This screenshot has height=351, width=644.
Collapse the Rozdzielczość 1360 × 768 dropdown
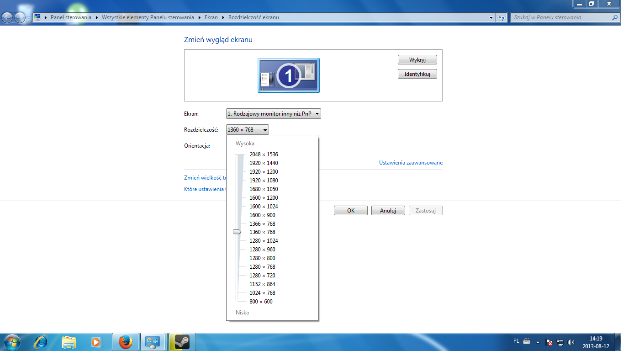click(x=247, y=130)
